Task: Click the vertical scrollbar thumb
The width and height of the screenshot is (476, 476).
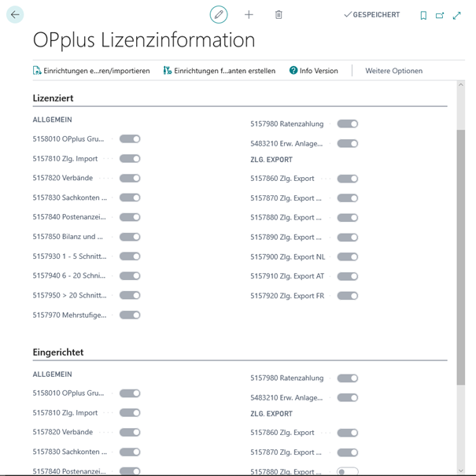Action: pos(460,257)
